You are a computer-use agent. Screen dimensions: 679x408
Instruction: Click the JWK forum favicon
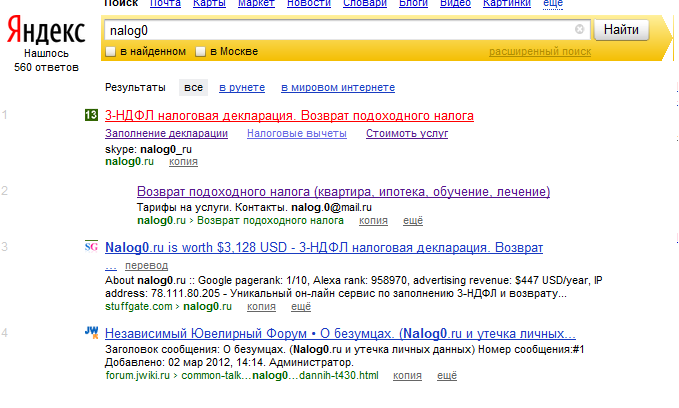coord(92,333)
